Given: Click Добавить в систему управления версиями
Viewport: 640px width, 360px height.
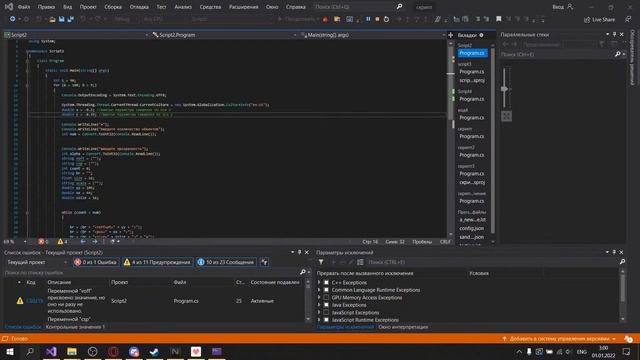Looking at the screenshot, I should [x=559, y=339].
